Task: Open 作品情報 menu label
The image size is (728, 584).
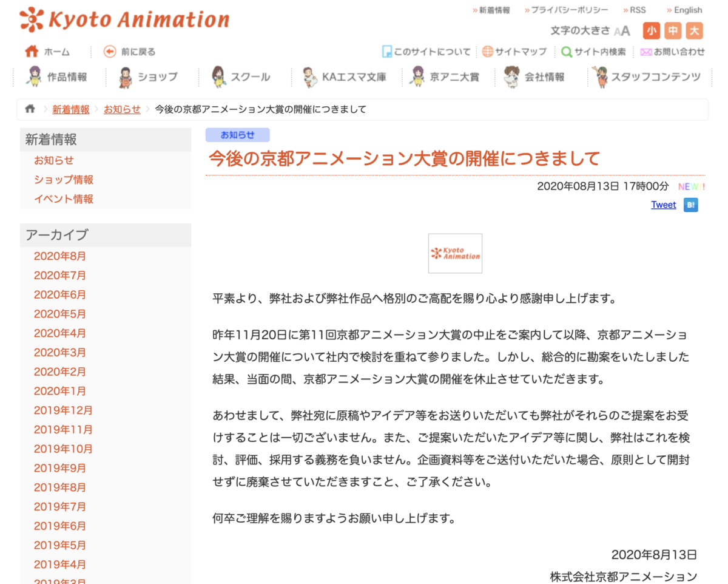Action: (x=67, y=77)
